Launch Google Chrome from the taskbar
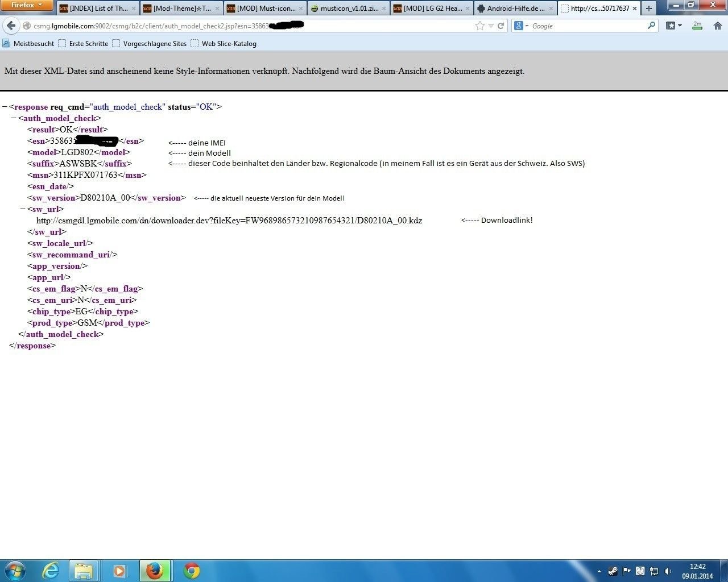728x582 pixels. [191, 571]
